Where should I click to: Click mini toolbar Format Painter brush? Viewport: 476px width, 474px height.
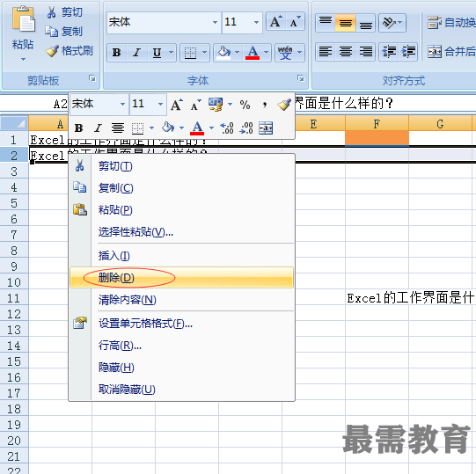284,104
